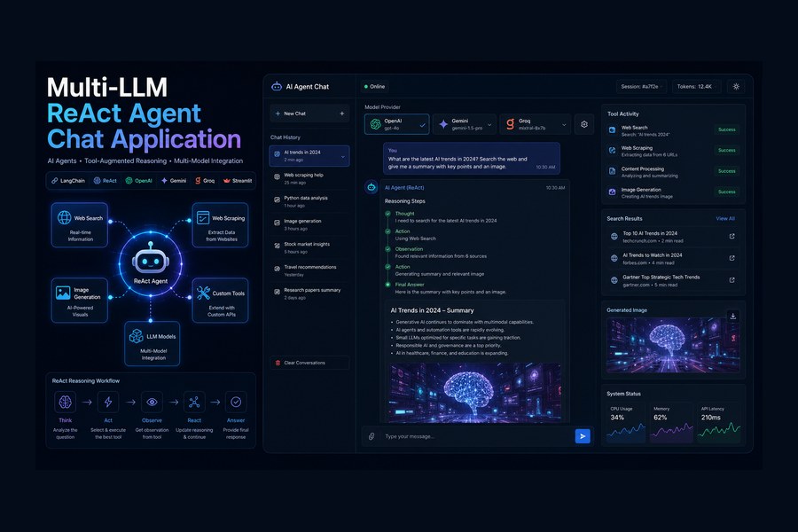
Task: Expand the Gemini model dropdown chevron
Action: [x=489, y=125]
